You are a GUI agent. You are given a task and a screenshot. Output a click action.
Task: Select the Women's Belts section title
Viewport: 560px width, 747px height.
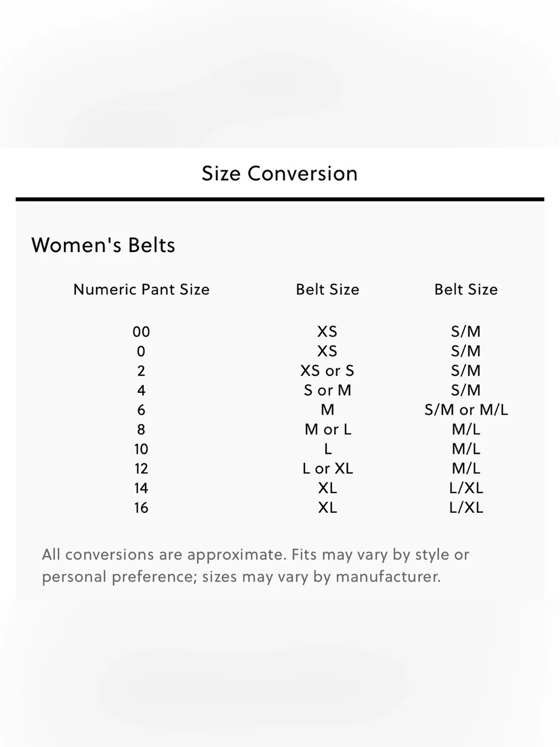103,245
